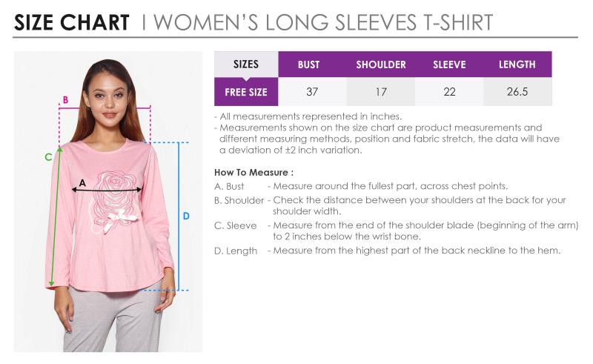Click the sleeve value 22
The image size is (593, 364).
[449, 92]
